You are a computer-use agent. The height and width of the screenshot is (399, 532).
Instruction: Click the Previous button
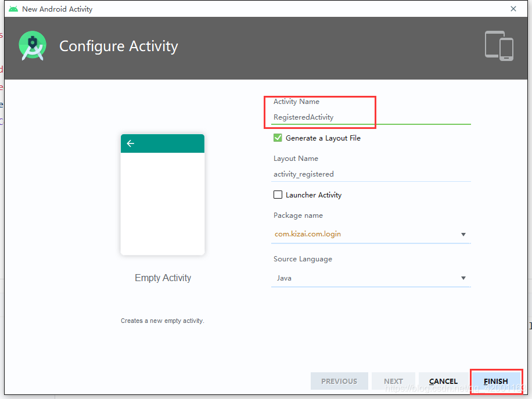click(339, 381)
